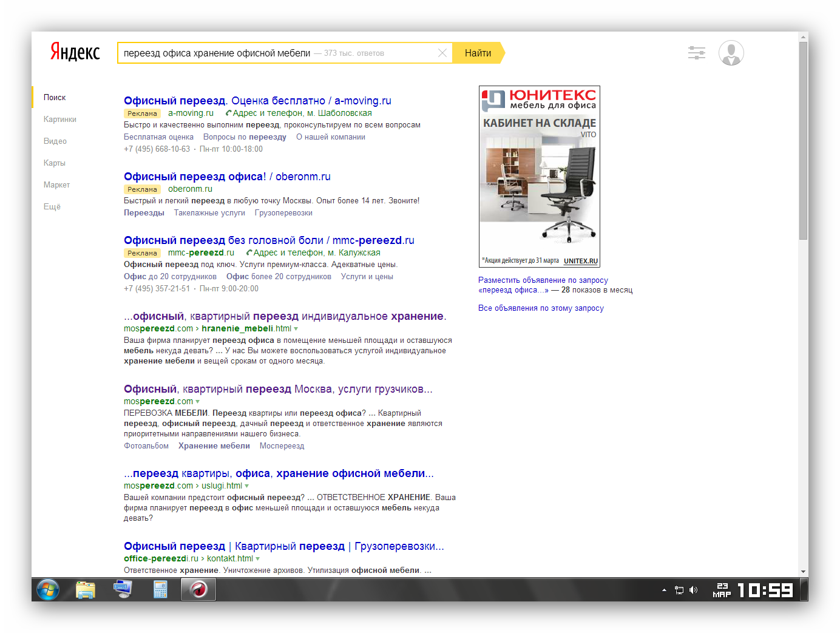
Task: Click Такелажные услуги sitelink
Action: point(209,213)
